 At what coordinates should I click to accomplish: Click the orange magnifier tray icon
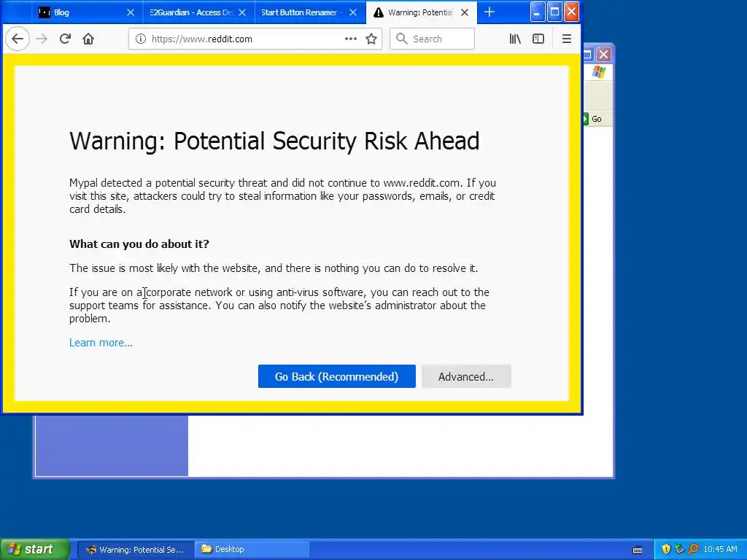pos(693,550)
